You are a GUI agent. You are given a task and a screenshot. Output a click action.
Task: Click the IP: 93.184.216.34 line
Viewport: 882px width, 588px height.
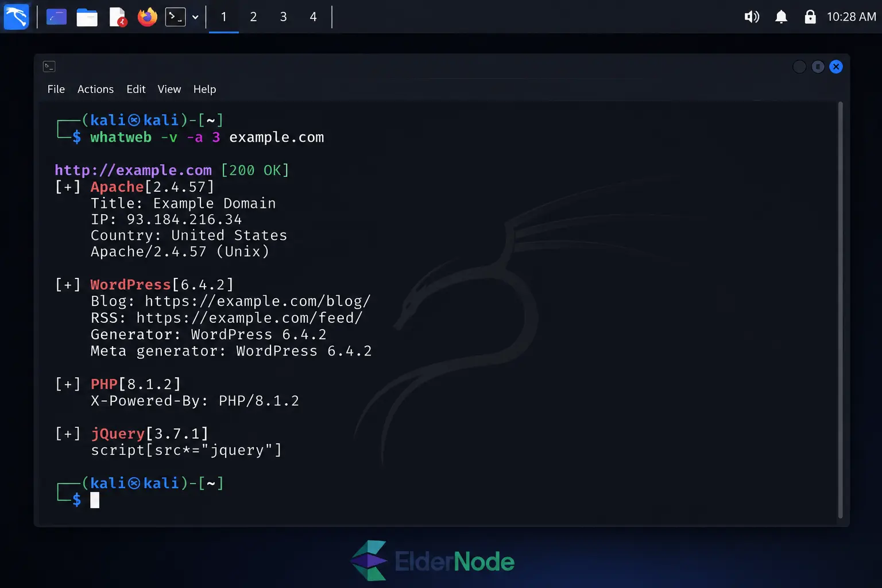tap(167, 219)
